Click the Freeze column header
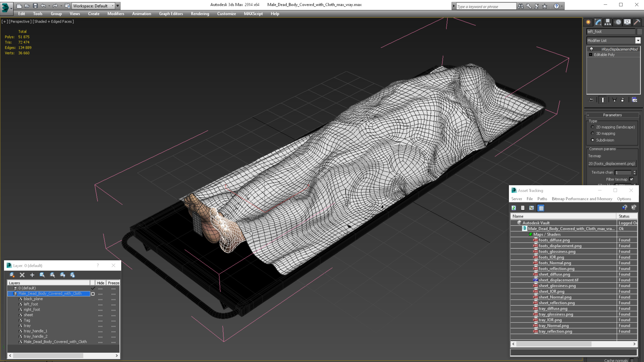This screenshot has width=644, height=362. (x=114, y=283)
